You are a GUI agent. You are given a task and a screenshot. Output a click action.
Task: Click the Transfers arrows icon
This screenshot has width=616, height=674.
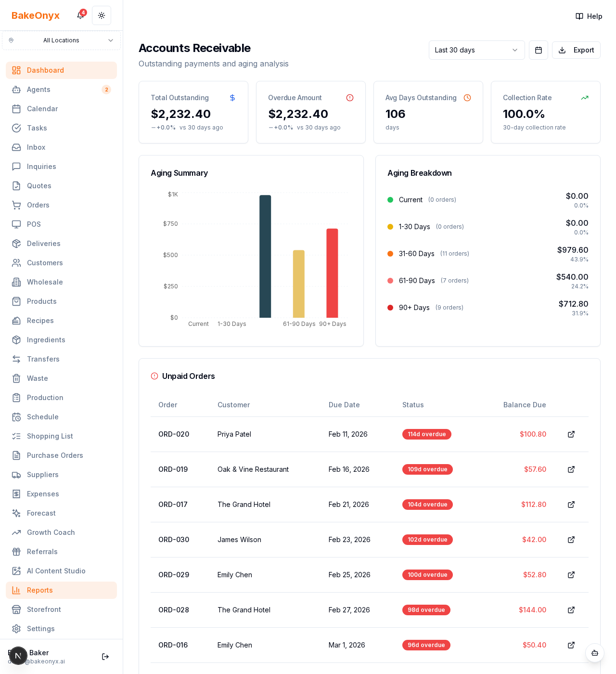(16, 359)
